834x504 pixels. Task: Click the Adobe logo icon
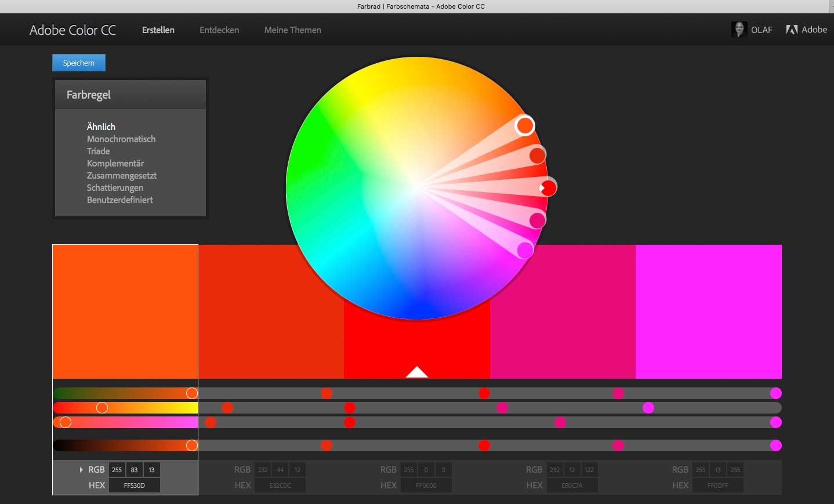click(x=792, y=30)
